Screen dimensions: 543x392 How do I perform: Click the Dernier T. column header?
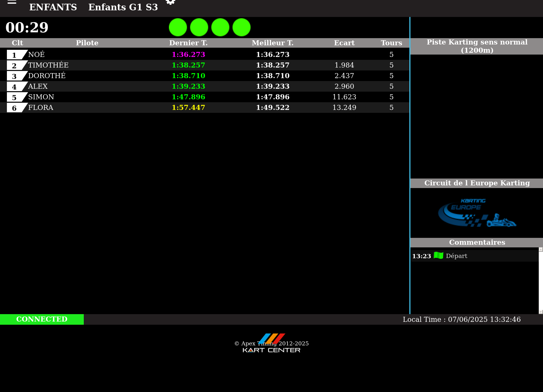pyautogui.click(x=188, y=43)
